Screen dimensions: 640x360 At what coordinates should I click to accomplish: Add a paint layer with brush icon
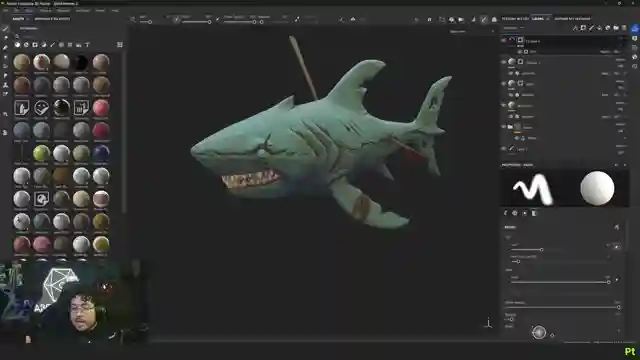(x=591, y=28)
